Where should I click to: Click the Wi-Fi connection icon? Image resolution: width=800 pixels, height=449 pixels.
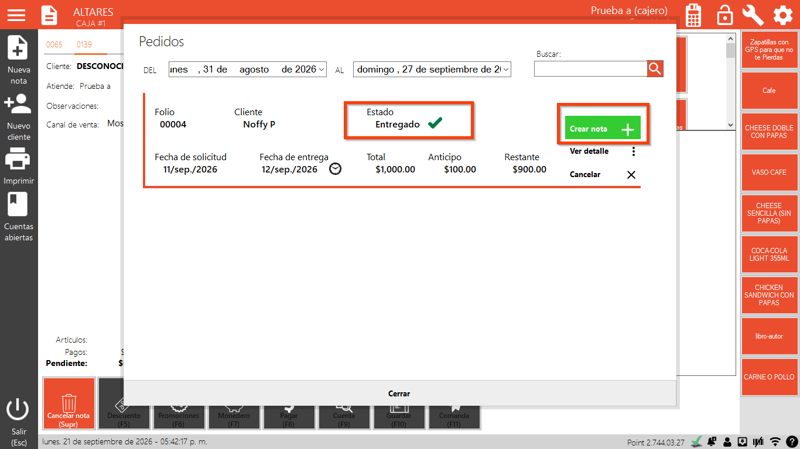[775, 442]
